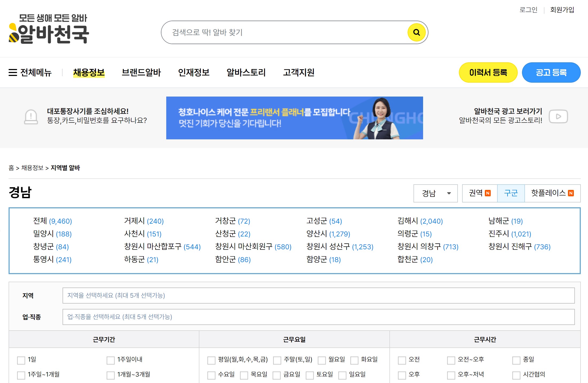588x383 pixels.
Task: Tick the 오전~오후 work time checkbox
Action: pyautogui.click(x=451, y=360)
